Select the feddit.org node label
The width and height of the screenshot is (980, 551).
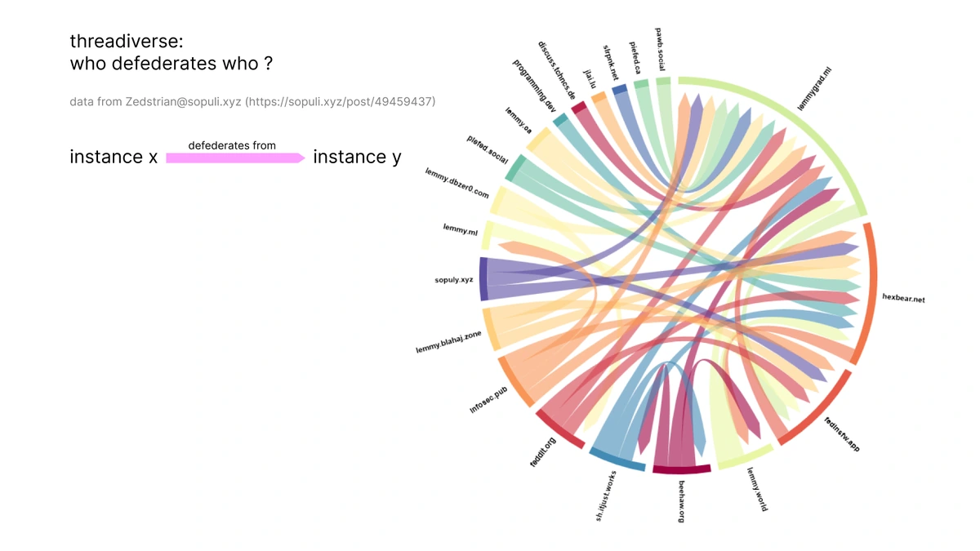click(544, 452)
